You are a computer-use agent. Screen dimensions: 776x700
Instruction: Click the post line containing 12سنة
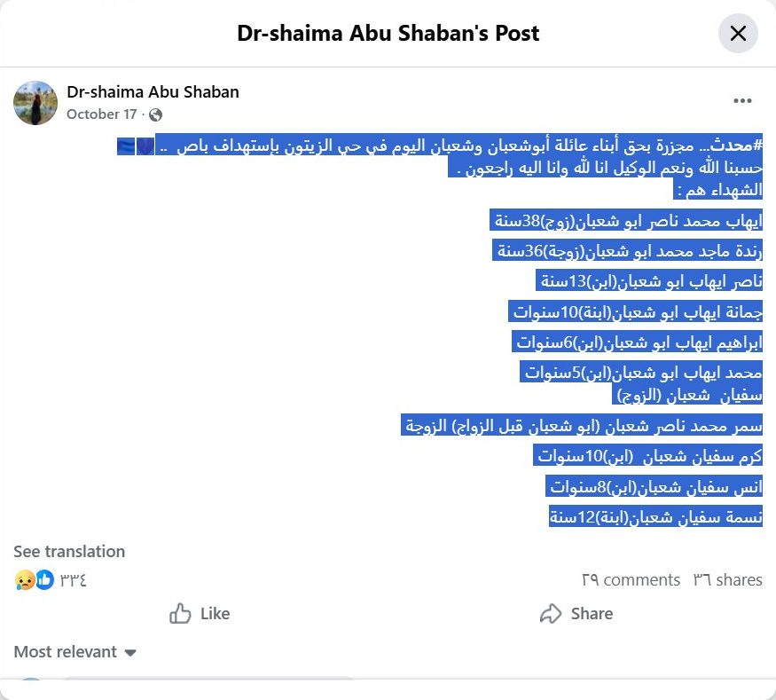pyautogui.click(x=655, y=516)
